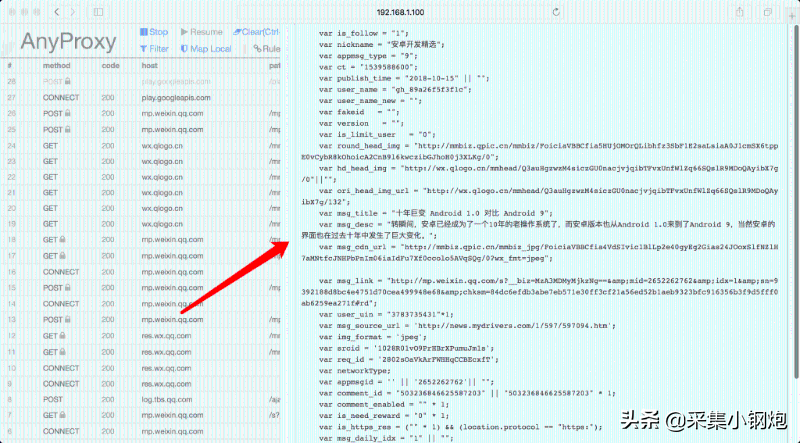Click the browser forward arrow
Viewport: 800px width, 443px height.
(x=73, y=12)
